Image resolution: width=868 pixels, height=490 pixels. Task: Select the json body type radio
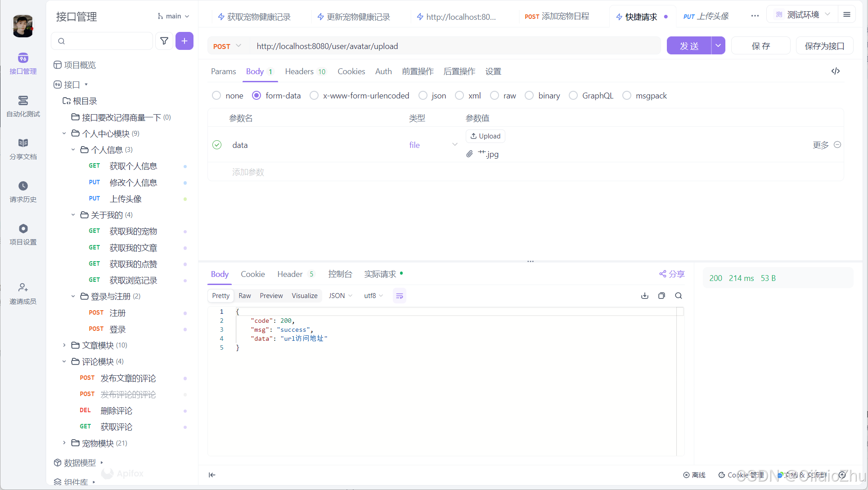coord(423,96)
